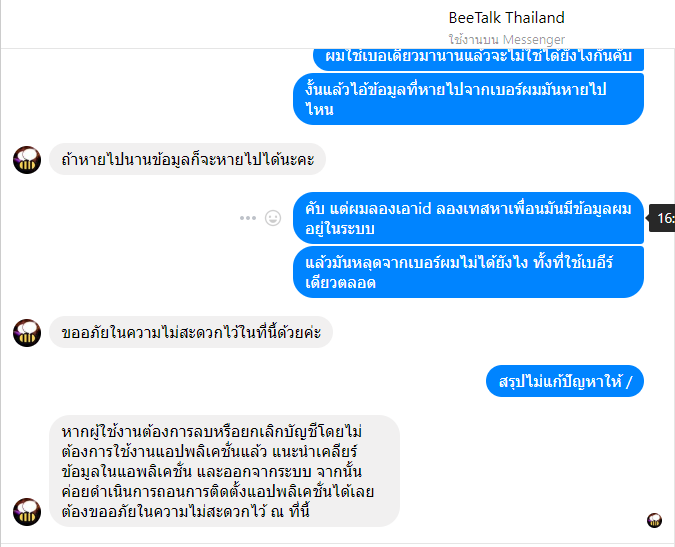The image size is (675, 547).
Task: Click the text ต้องขออภัยในความไม่สะดวกไว้ ณ ที่นี้
Action: (186, 512)
